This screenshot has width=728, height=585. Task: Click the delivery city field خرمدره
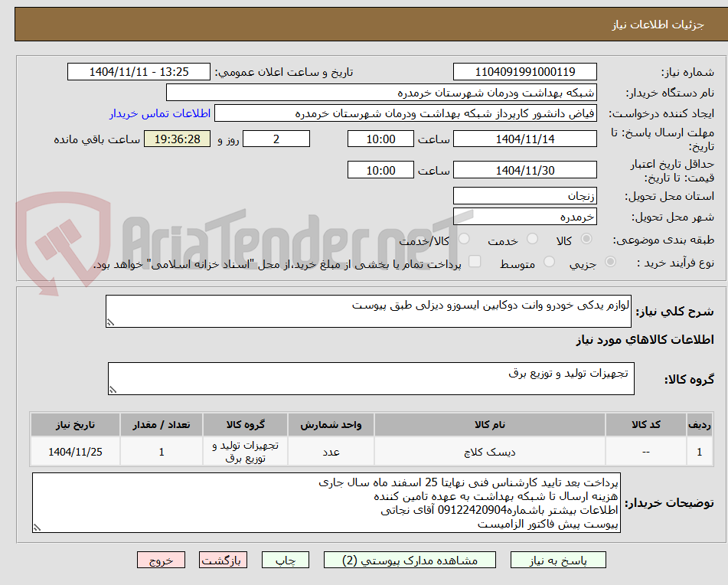(524, 217)
